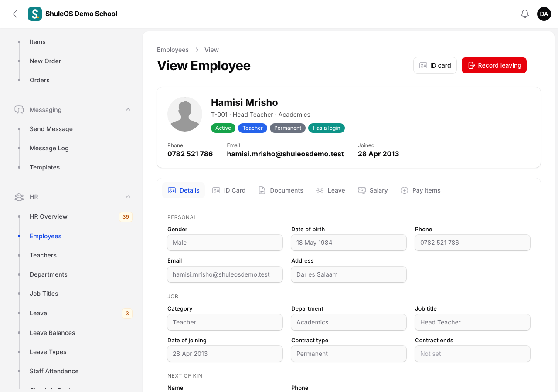This screenshot has width=558, height=392.
Task: Click the HR people group icon
Action: click(x=19, y=197)
